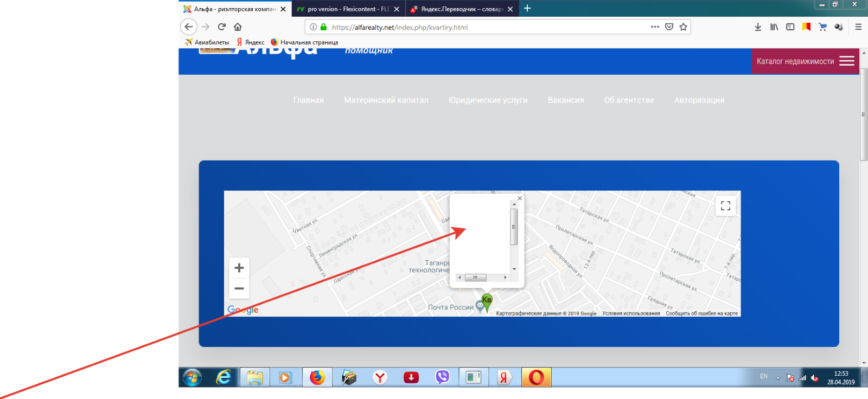Click the Юридические услуги link
Viewport: 868px width, 399px height.
[488, 100]
